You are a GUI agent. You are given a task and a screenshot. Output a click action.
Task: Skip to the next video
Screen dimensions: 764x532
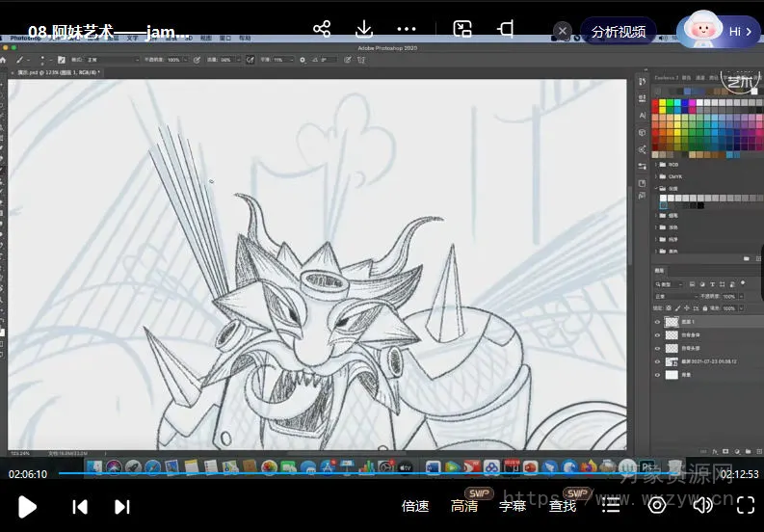click(122, 506)
